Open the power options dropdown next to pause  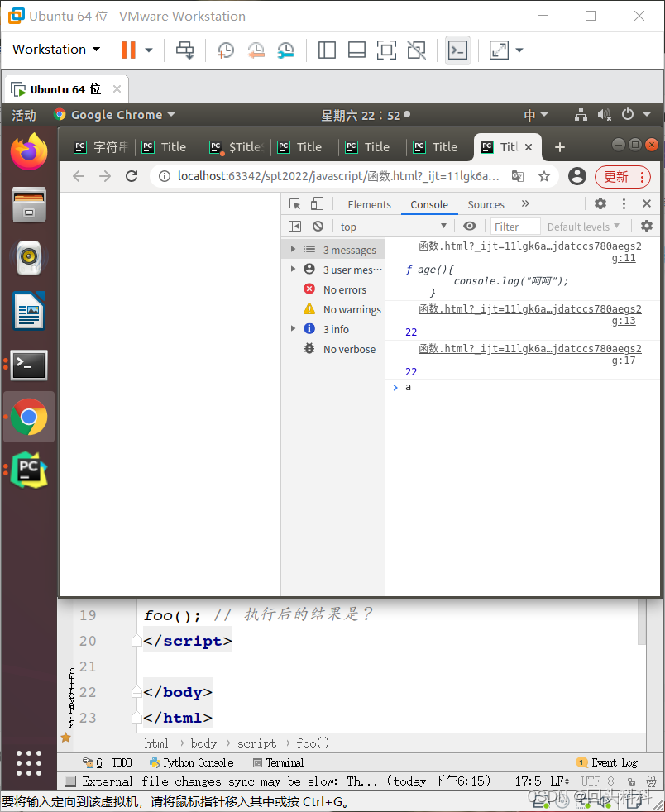coord(149,50)
